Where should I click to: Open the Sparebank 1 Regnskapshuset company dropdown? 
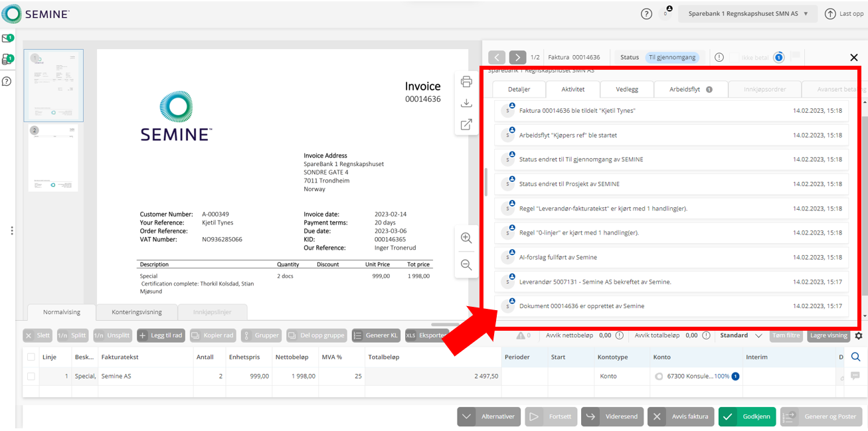coord(748,13)
